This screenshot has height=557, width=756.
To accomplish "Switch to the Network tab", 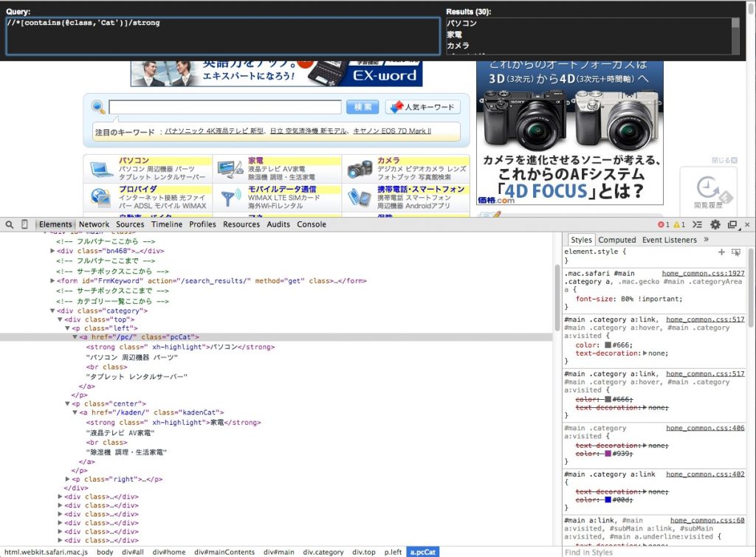I will pos(94,224).
